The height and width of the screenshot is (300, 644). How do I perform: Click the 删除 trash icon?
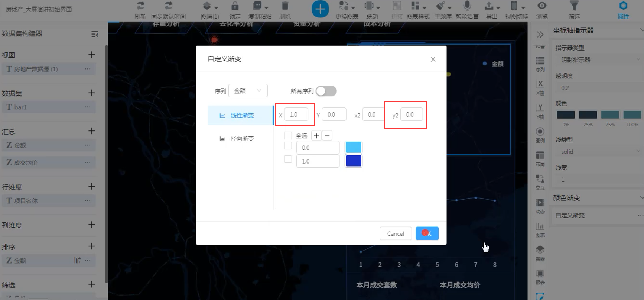pos(285,6)
